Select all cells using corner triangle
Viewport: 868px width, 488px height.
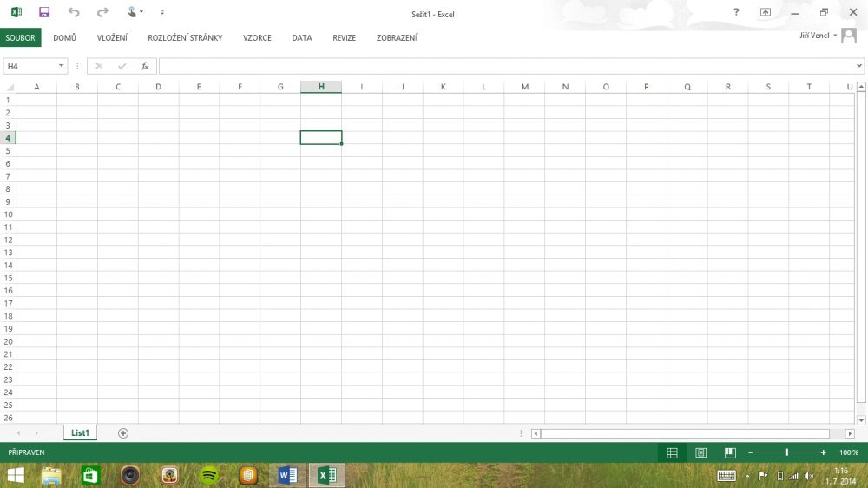pyautogui.click(x=10, y=87)
